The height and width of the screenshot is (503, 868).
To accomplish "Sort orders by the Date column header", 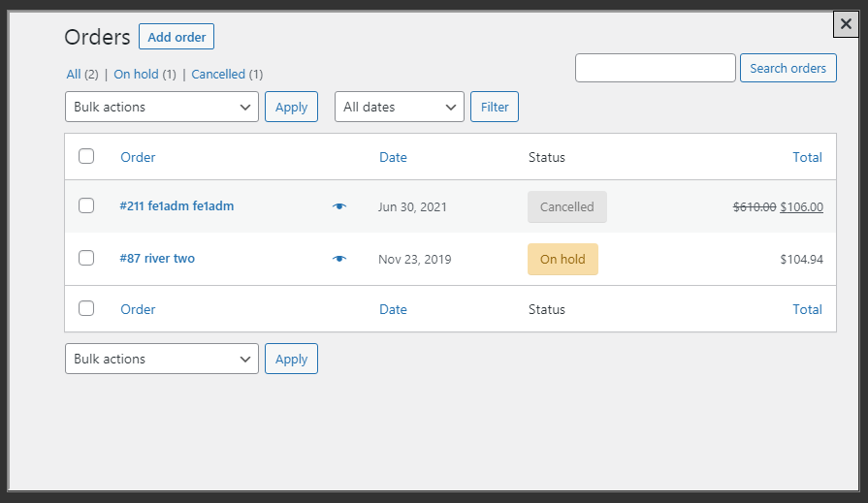I will click(393, 157).
